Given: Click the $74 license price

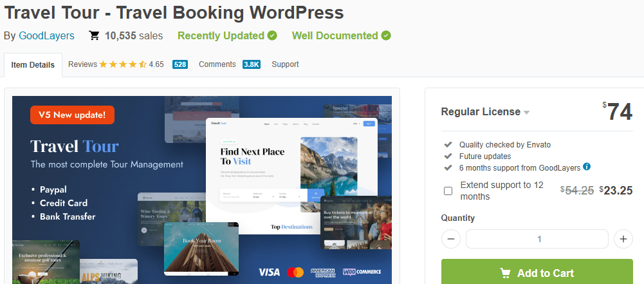Looking at the screenshot, I should [x=618, y=112].
